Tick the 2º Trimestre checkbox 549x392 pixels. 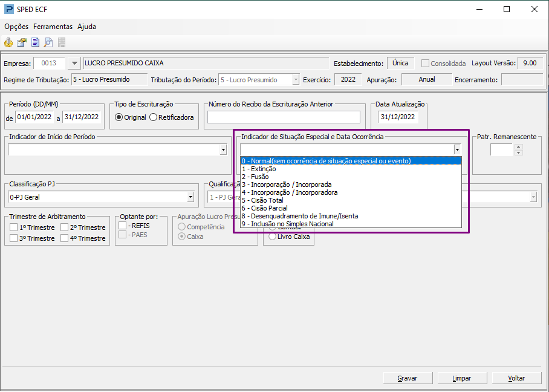tap(65, 227)
